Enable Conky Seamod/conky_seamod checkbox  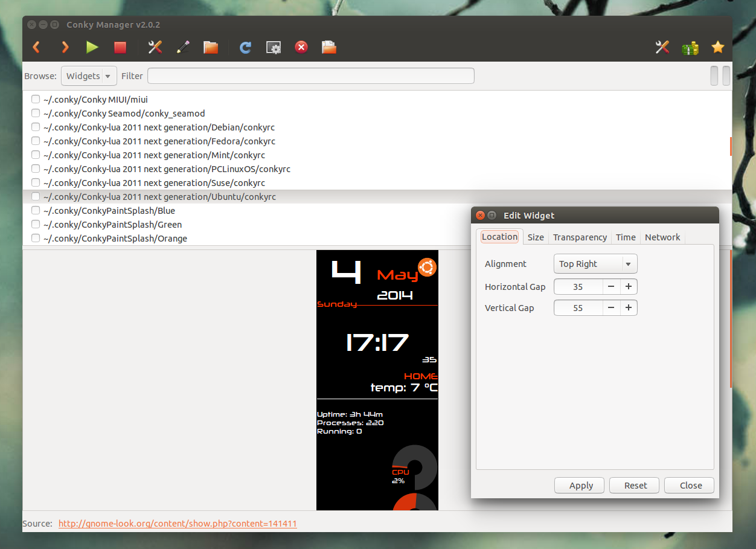(36, 113)
